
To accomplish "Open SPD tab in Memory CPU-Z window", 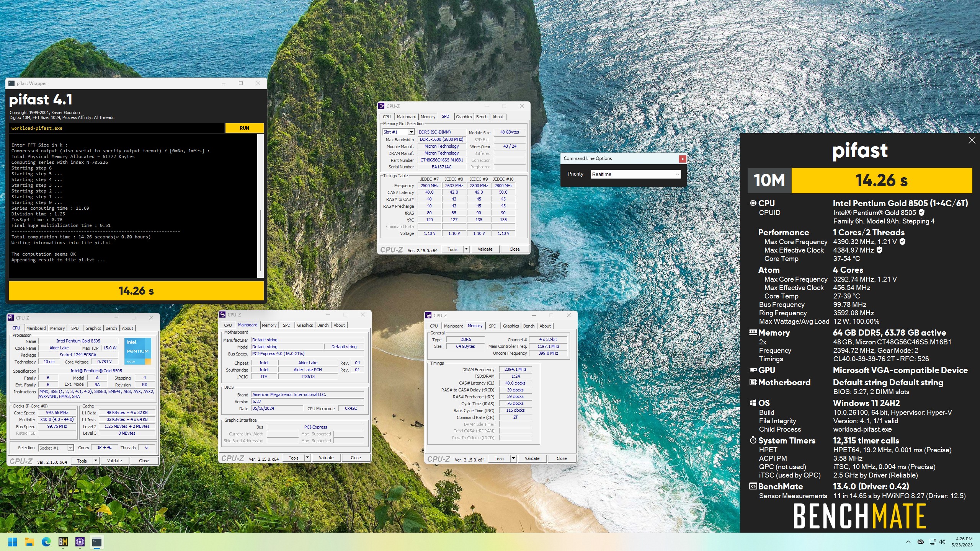I will tap(493, 326).
